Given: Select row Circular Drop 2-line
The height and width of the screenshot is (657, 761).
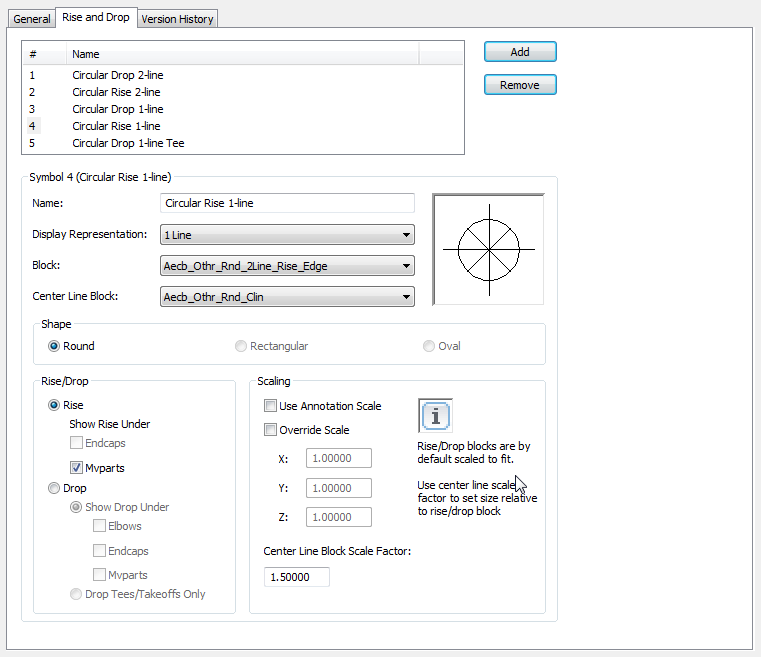Looking at the screenshot, I should coord(243,75).
